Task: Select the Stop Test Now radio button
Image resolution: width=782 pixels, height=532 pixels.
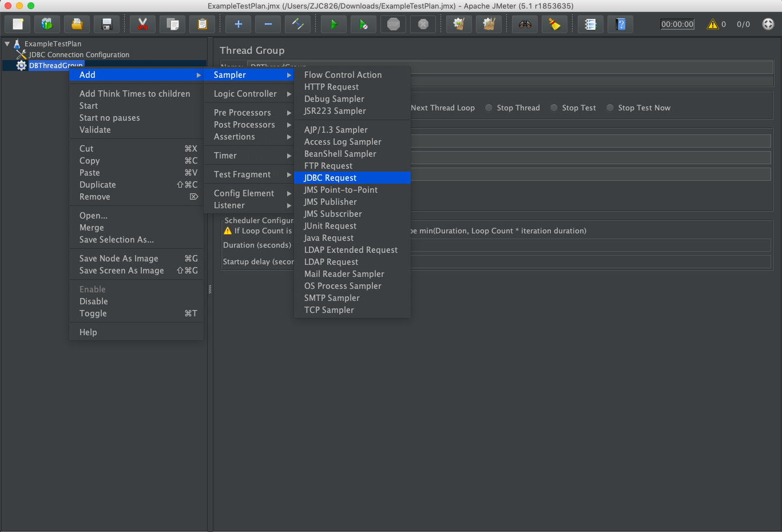Action: coord(610,108)
